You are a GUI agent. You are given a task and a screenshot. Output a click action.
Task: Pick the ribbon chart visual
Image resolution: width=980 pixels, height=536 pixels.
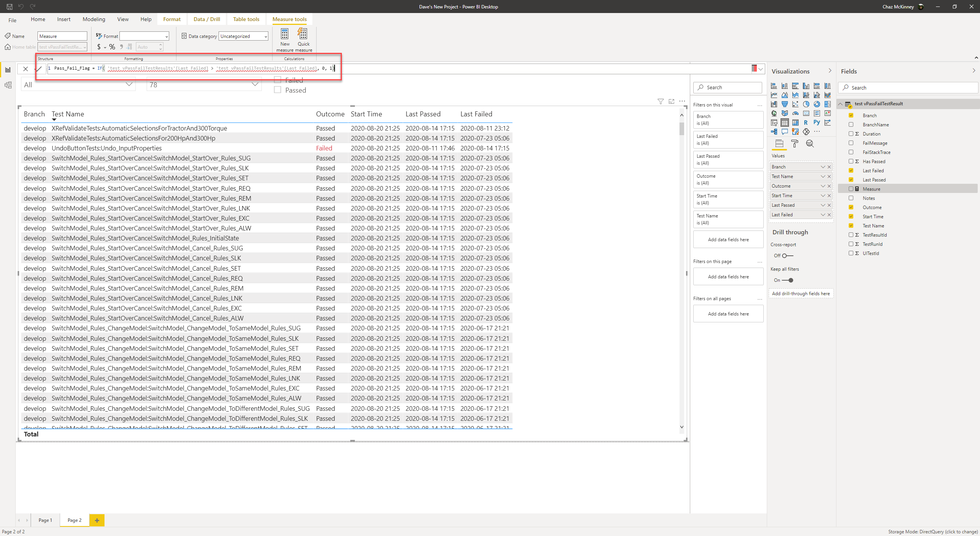tap(828, 95)
